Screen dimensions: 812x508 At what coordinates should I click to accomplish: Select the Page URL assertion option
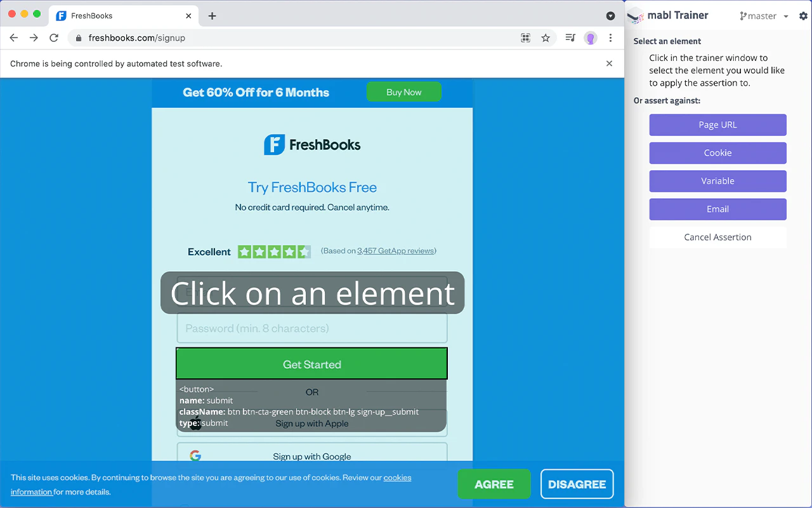(x=717, y=124)
